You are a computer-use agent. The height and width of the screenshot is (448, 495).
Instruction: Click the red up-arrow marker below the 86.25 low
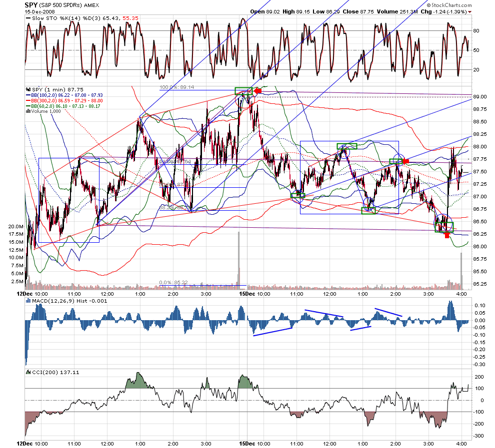coord(446,235)
